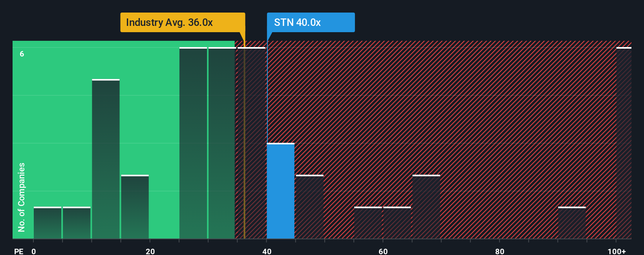The width and height of the screenshot is (644, 255).
Task: Click the x-axis tick label '80'
Action: click(499, 251)
